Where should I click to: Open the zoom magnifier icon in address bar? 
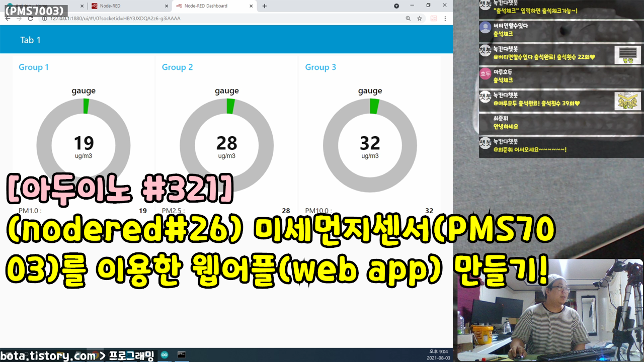click(x=408, y=18)
